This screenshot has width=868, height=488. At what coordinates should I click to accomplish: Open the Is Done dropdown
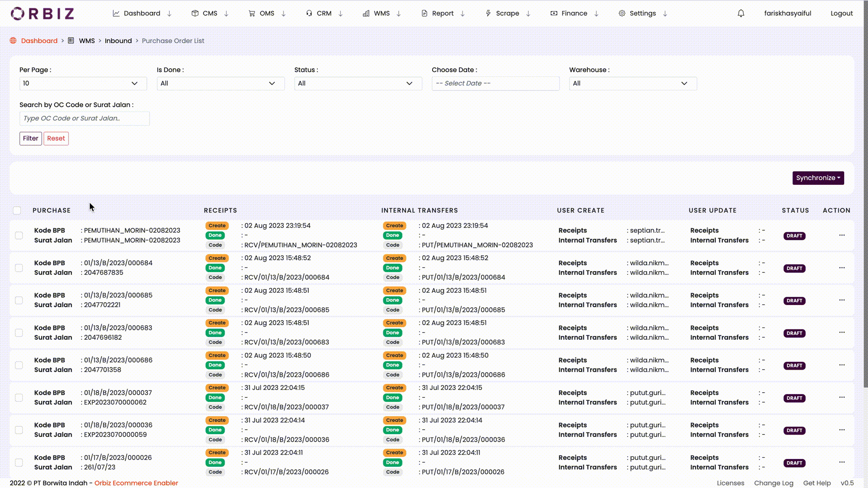tap(221, 84)
